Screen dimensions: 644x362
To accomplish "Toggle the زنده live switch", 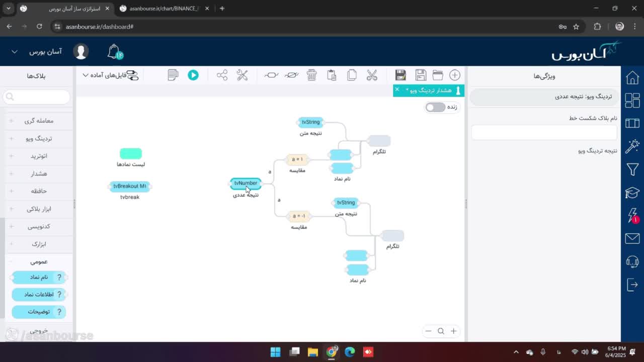I will click(x=435, y=107).
